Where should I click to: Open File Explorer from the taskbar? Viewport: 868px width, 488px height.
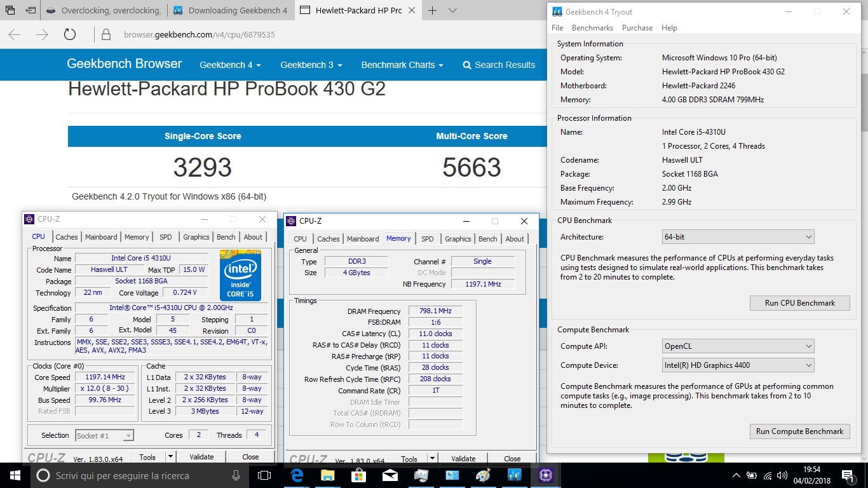[328, 475]
